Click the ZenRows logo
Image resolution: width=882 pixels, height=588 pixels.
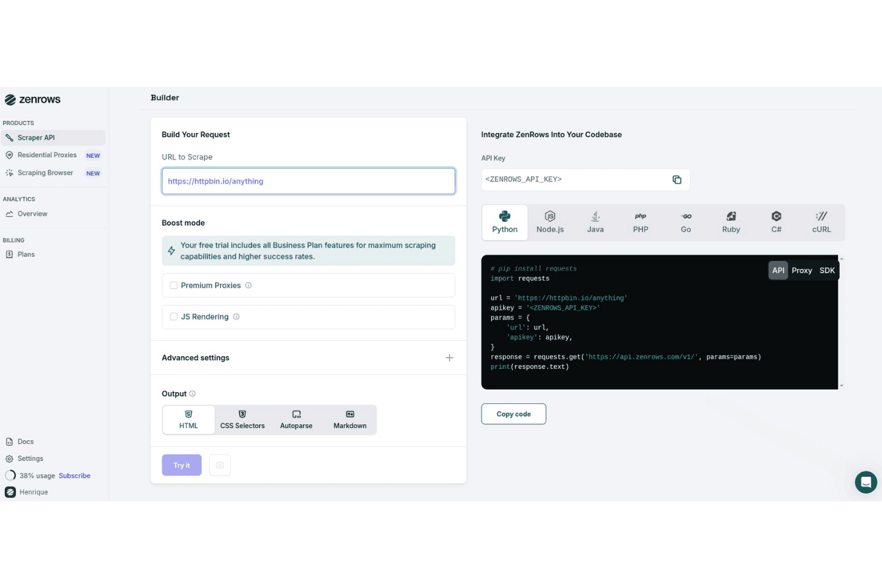click(33, 99)
